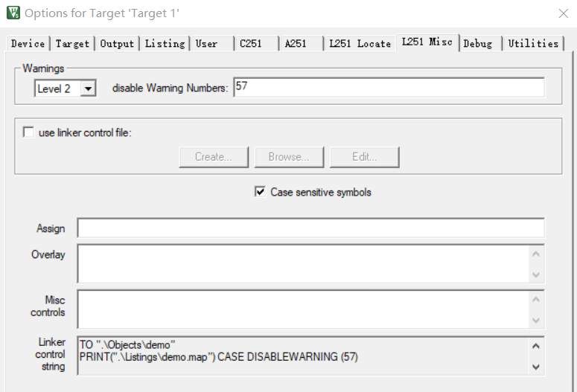Open the L251 Locate tab
Screen dimensions: 577x392
tap(360, 43)
